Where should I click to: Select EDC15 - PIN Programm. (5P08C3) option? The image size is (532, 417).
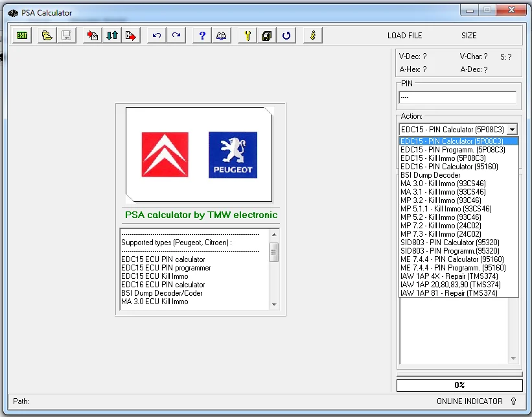click(x=459, y=149)
